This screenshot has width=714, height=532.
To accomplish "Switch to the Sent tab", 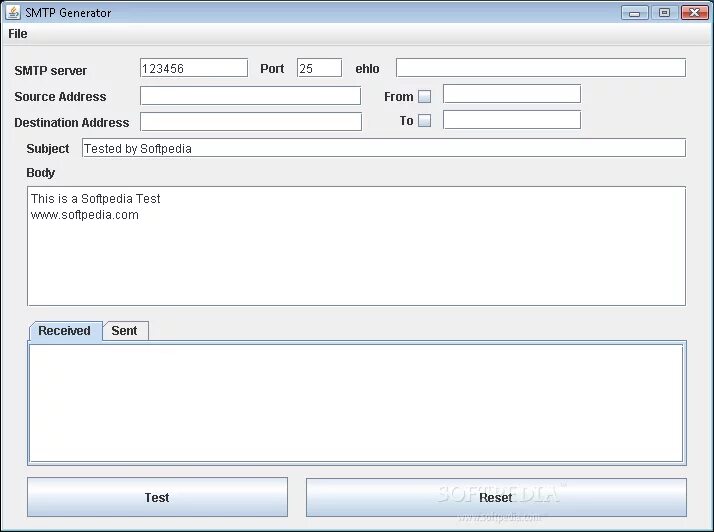I will coord(124,331).
